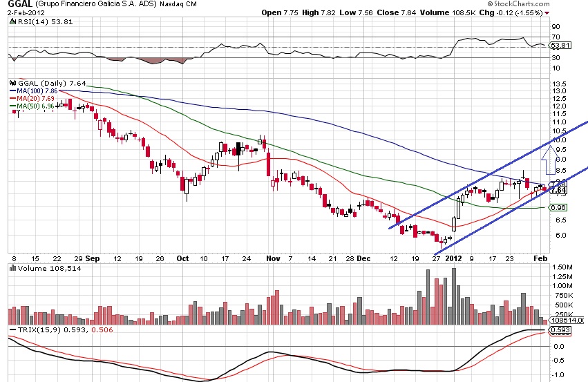Click the 6.96 MA(50) price tag

(x=559, y=207)
